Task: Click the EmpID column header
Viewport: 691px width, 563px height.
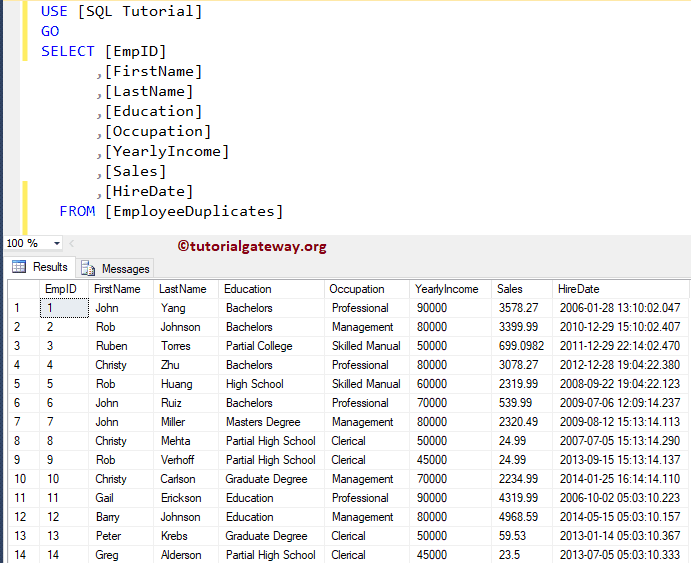Action: pos(61,289)
